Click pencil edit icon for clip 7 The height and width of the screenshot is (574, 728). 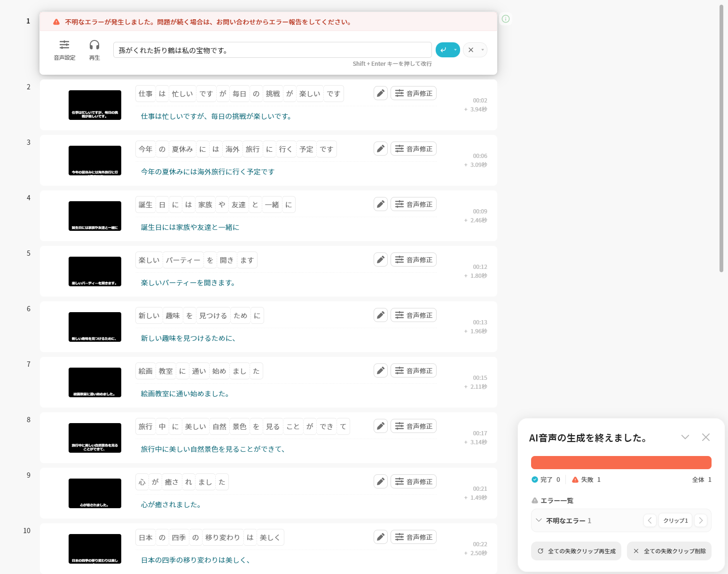click(x=381, y=370)
